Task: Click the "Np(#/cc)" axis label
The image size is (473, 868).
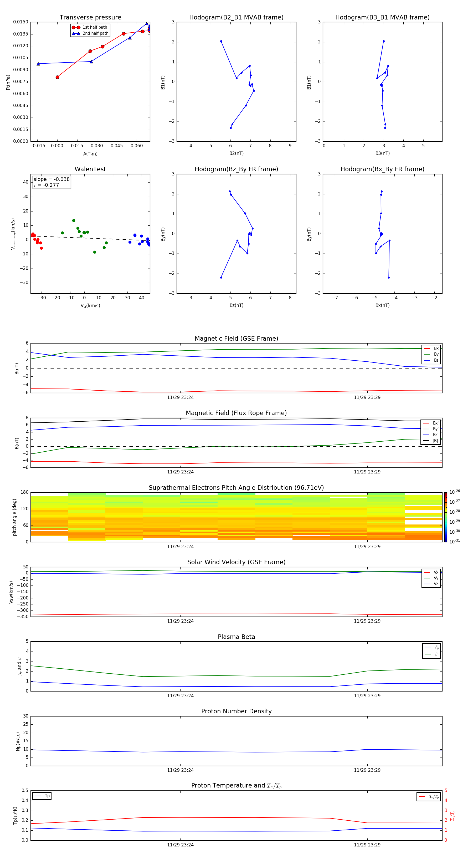Action: 18,741
